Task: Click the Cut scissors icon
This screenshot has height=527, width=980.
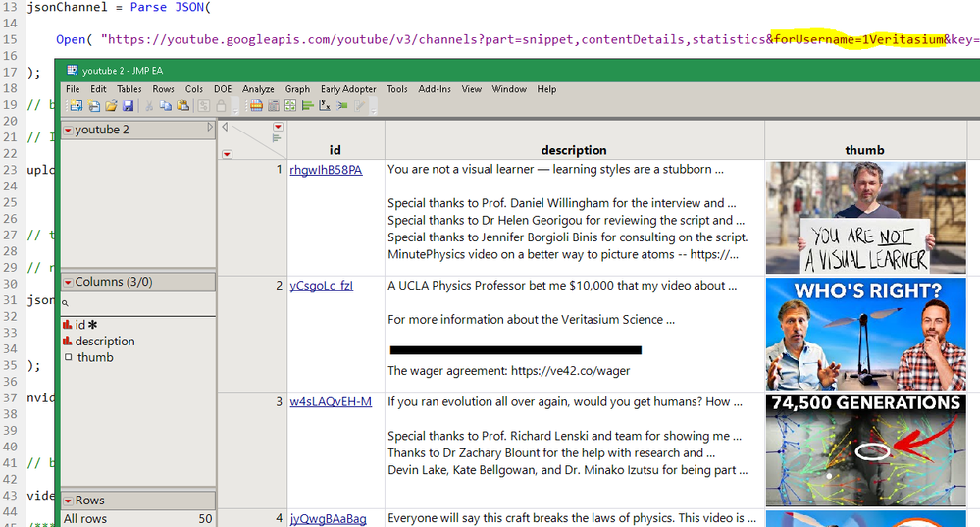Action: [x=149, y=106]
